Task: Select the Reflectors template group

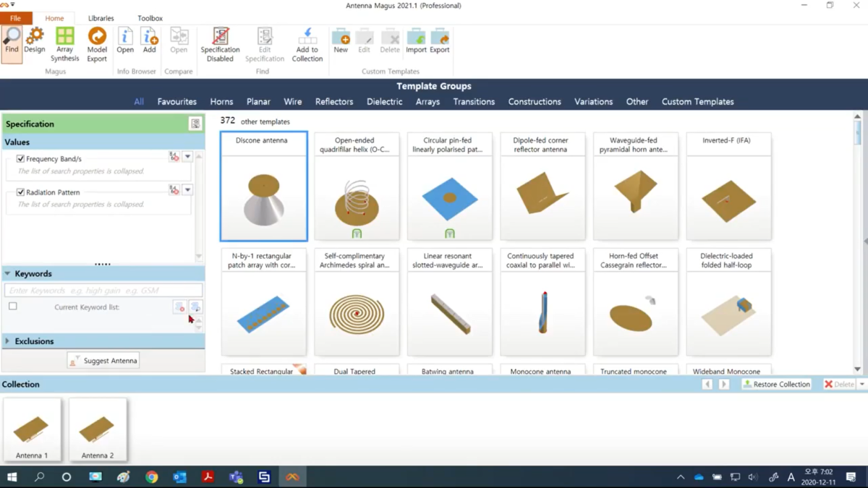Action: pyautogui.click(x=334, y=102)
